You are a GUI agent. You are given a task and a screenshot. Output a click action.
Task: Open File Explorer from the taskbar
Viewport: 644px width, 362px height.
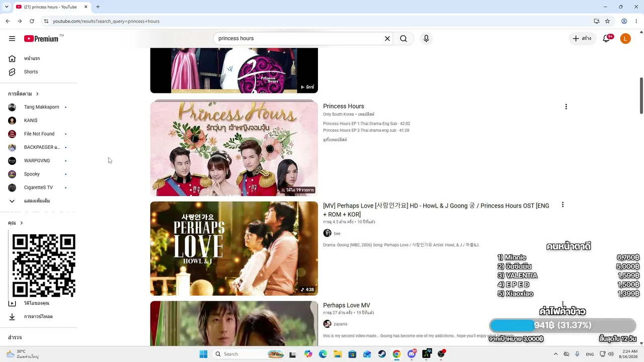click(338, 354)
